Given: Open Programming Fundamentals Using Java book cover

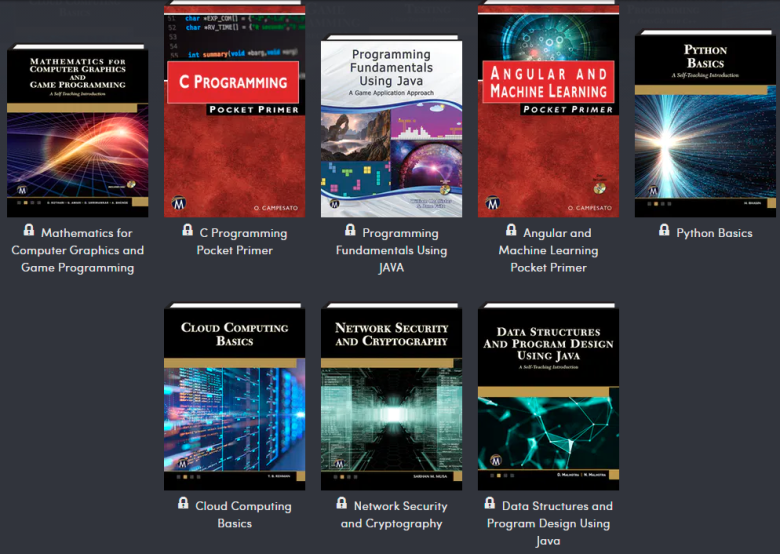Looking at the screenshot, I should click(x=391, y=126).
